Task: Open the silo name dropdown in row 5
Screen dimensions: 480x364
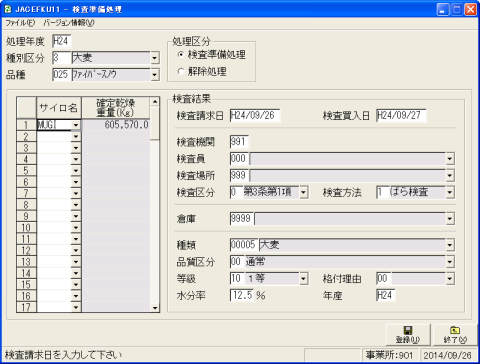Action: [x=76, y=171]
